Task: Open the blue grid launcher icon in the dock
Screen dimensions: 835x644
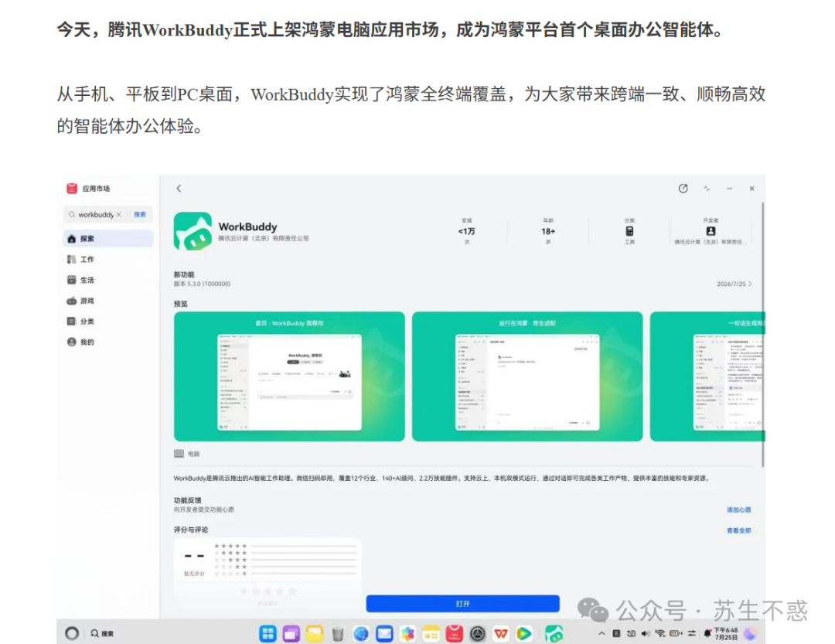Action: 268,634
